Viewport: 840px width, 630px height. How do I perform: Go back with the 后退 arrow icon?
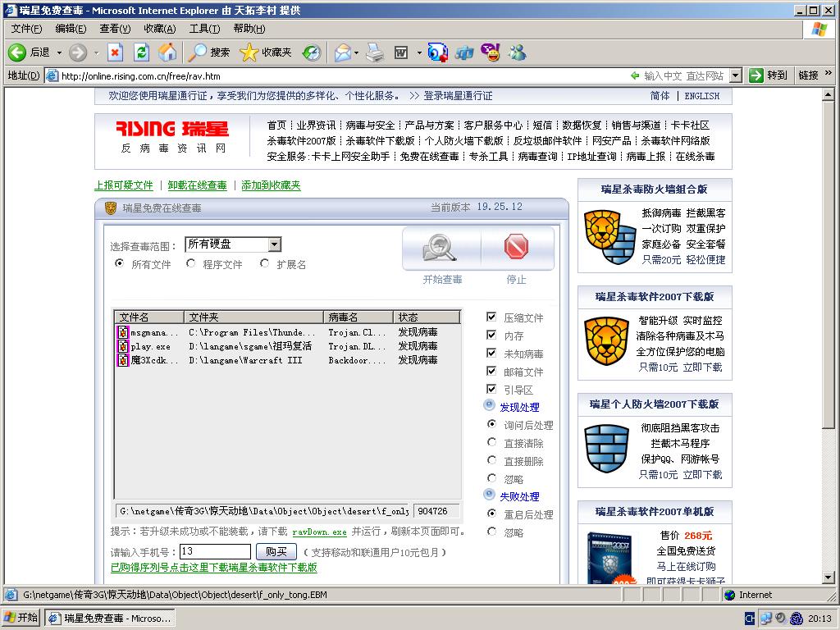click(x=16, y=52)
